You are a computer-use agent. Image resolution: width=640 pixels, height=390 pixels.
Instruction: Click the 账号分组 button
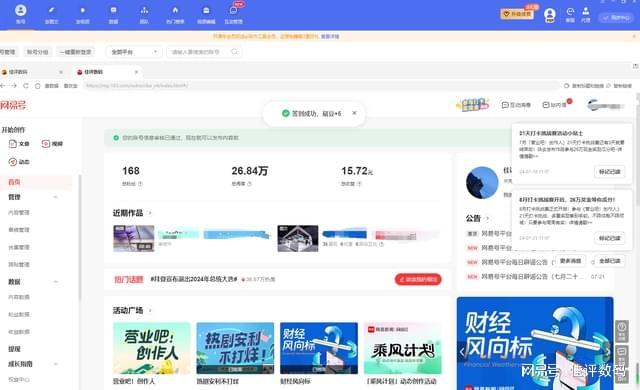tap(38, 52)
